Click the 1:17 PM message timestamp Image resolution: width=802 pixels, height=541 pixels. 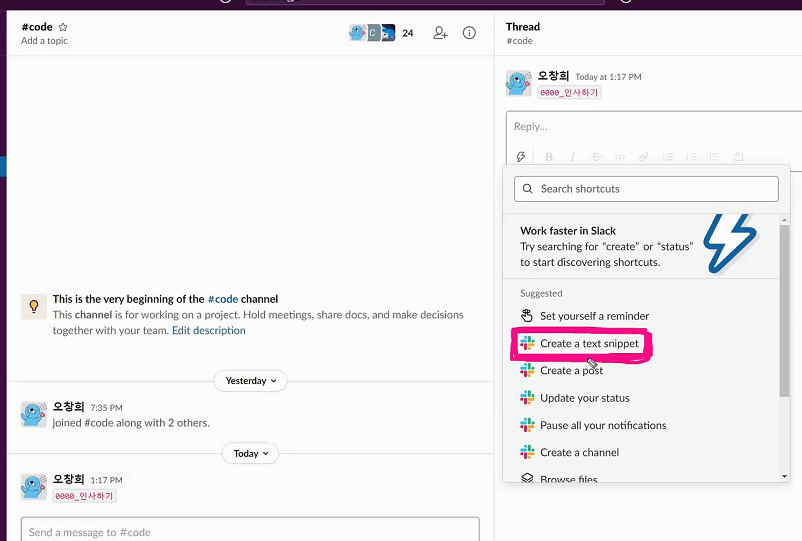click(106, 480)
